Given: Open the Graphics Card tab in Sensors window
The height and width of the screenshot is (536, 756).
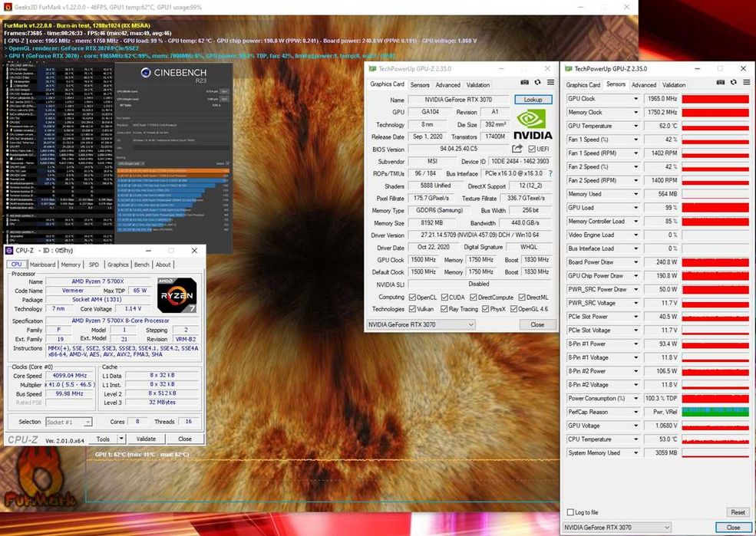Looking at the screenshot, I should (x=583, y=85).
